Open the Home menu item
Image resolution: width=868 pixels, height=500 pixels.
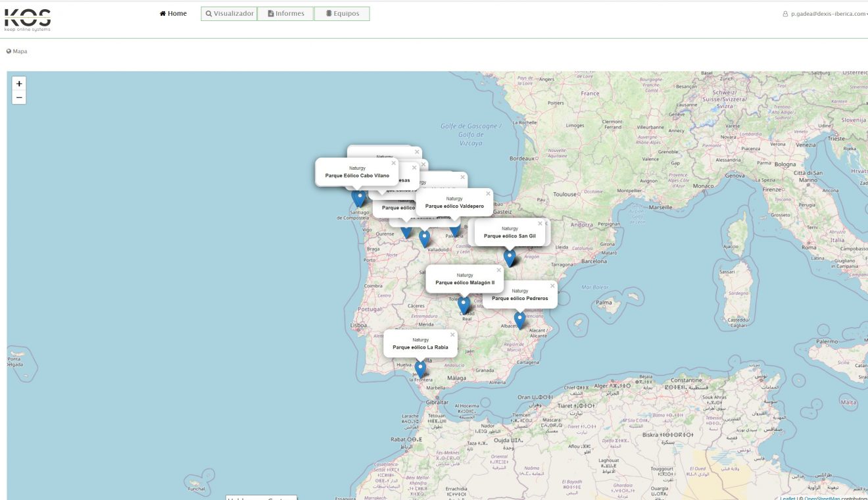(x=173, y=14)
